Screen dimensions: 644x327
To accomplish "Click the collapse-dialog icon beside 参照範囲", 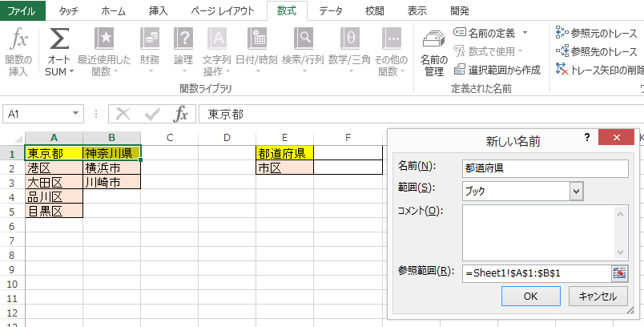I will pos(619,273).
